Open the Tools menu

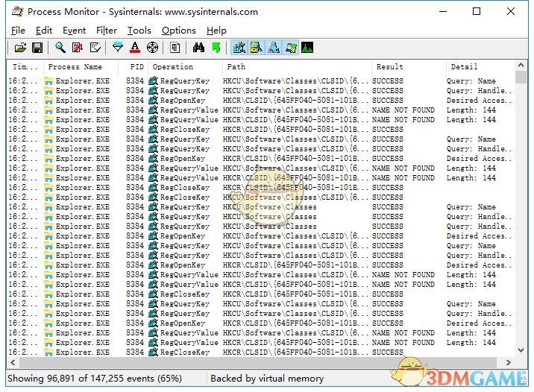[139, 31]
